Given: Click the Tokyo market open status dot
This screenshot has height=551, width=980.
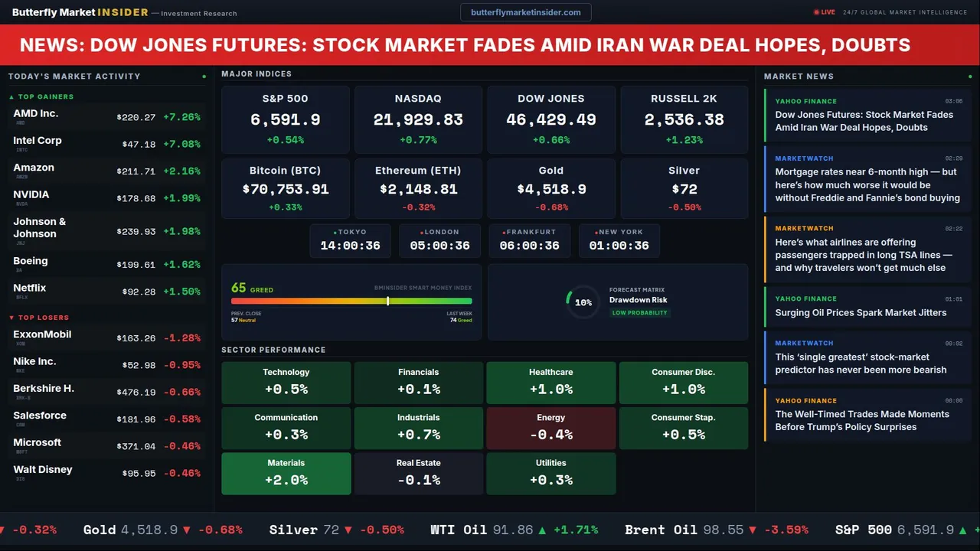Looking at the screenshot, I should 335,232.
